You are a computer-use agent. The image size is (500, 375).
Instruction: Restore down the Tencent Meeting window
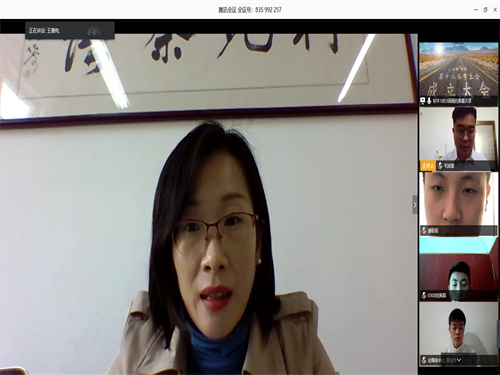485,10
